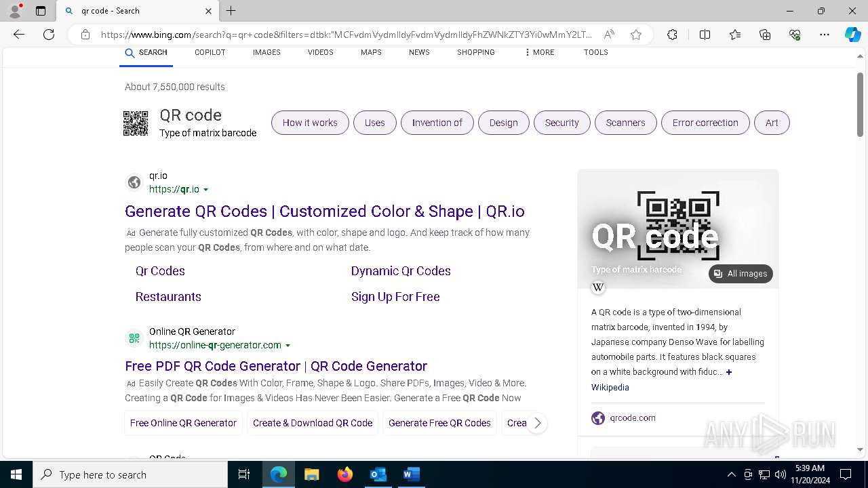
Task: Open a new tab with plus icon
Action: (x=231, y=11)
